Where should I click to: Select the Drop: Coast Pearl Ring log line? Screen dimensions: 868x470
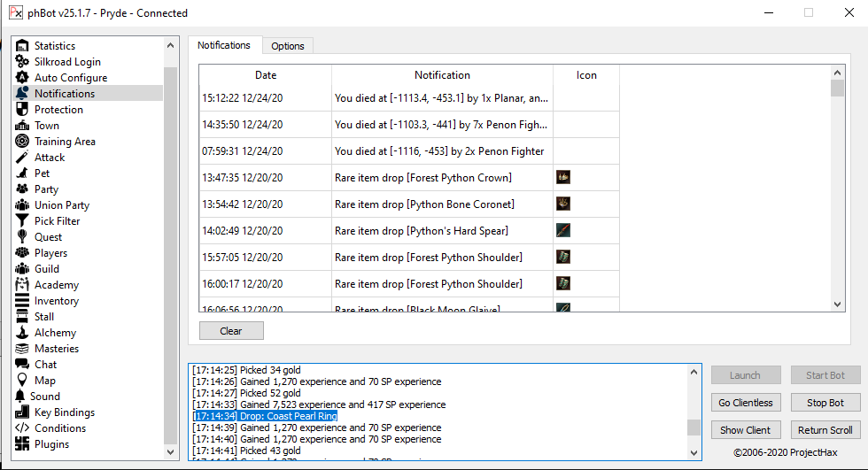point(266,416)
